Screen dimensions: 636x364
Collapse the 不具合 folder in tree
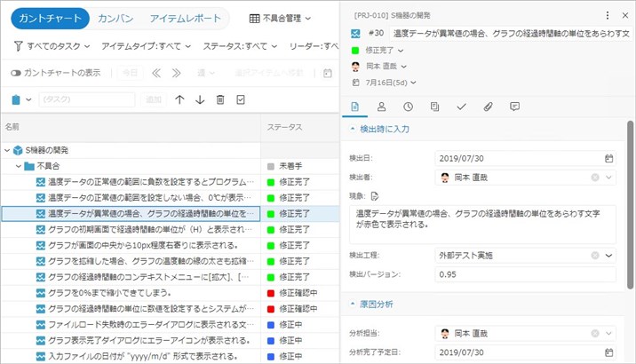19,166
